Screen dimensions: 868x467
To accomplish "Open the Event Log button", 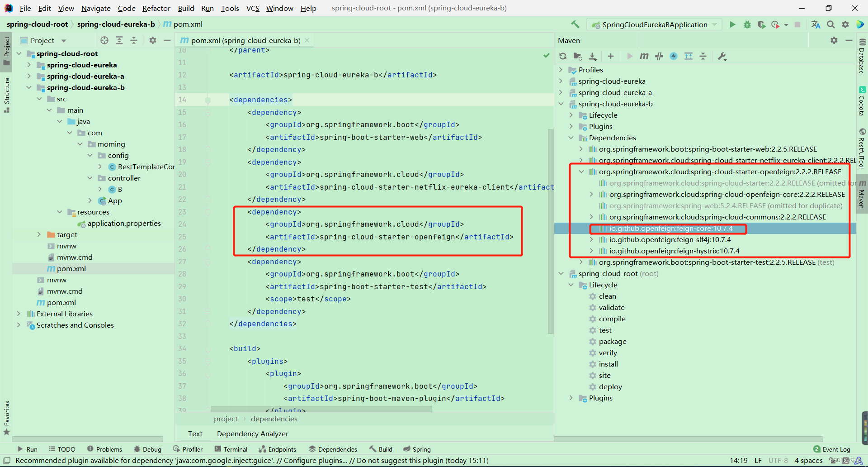I will 832,449.
